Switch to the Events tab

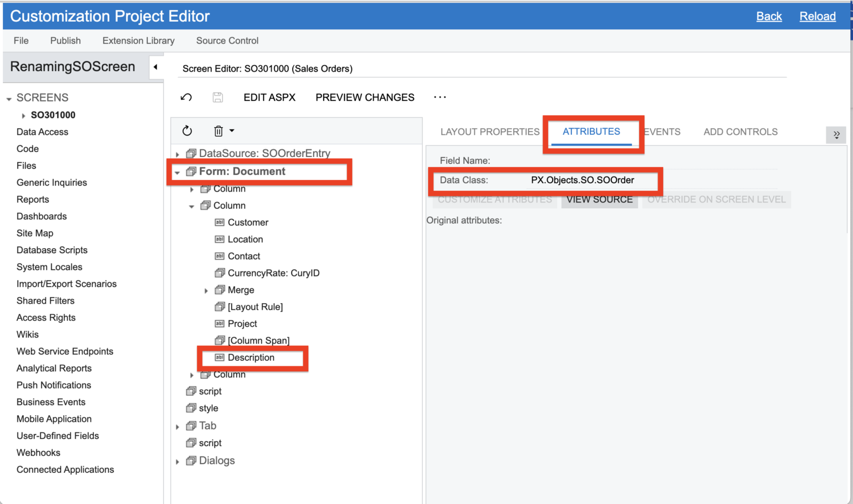point(662,132)
